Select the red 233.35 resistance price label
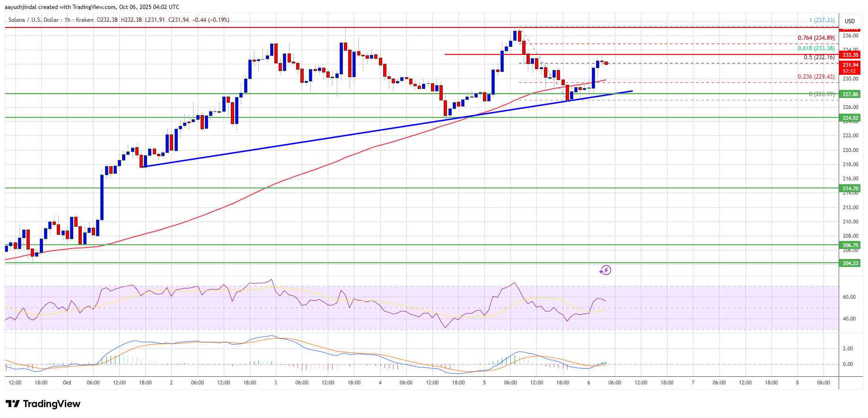The width and height of the screenshot is (868, 418). (x=850, y=55)
